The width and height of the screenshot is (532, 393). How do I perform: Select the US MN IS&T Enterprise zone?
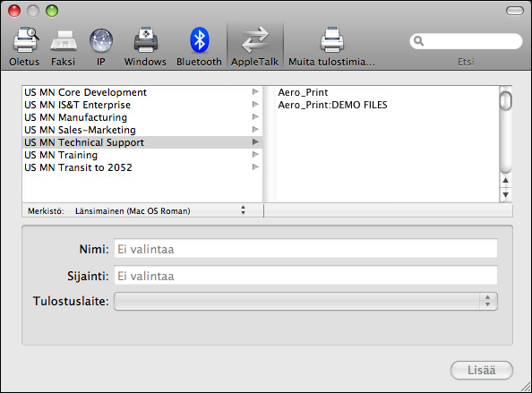pyautogui.click(x=142, y=105)
